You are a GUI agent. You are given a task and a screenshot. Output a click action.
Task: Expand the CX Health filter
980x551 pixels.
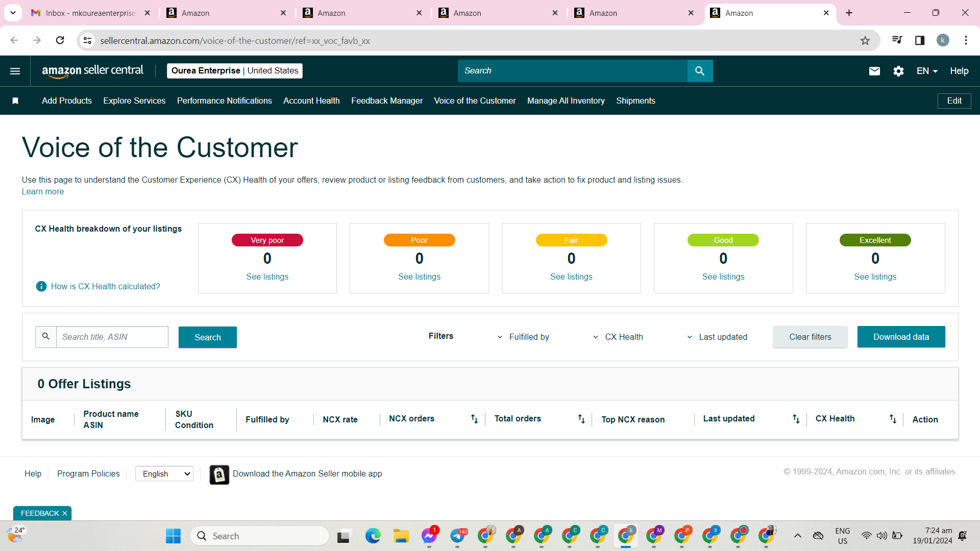point(618,337)
